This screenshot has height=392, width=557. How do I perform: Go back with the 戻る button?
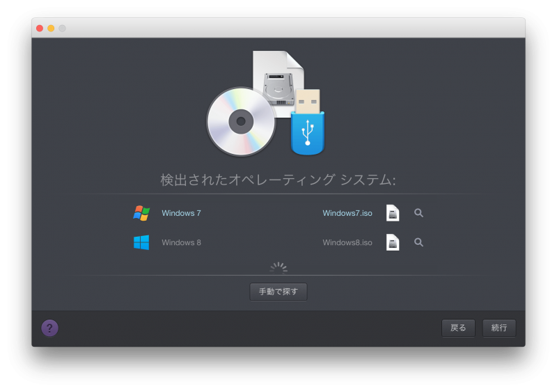[x=458, y=328]
